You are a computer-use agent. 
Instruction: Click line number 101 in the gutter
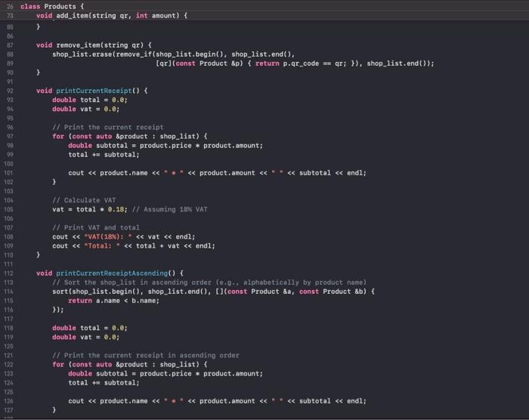(9, 173)
